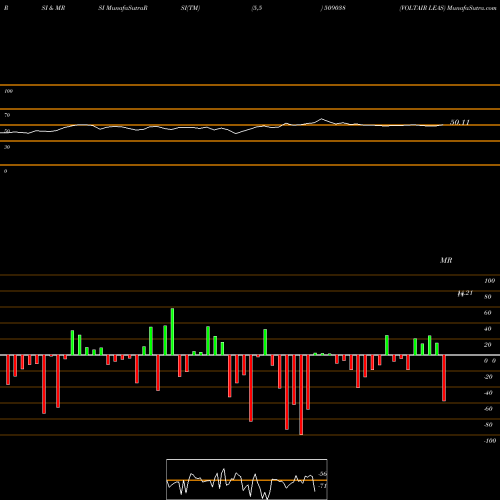Image resolution: width=500 pixels, height=500 pixels.
Task: Click the (5,5 parameter text
Action: click(257, 8)
